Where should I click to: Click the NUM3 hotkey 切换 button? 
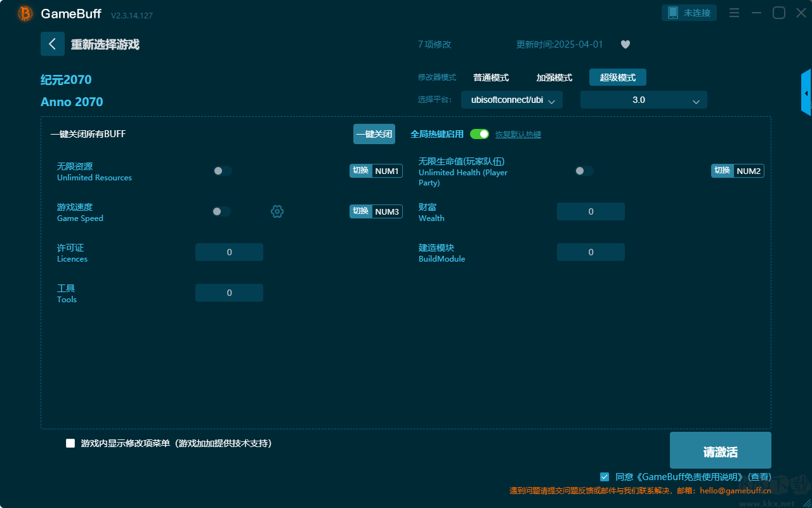360,211
